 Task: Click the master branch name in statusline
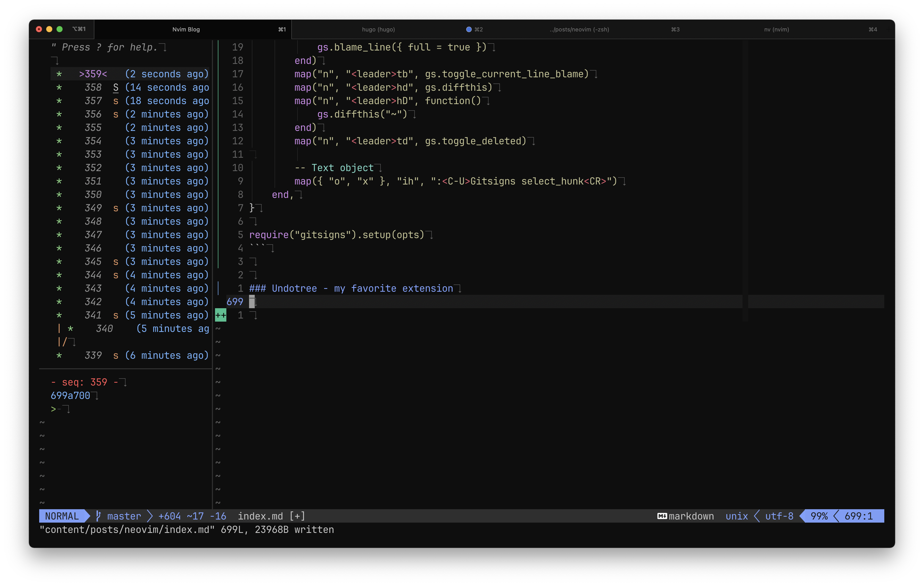(x=124, y=516)
